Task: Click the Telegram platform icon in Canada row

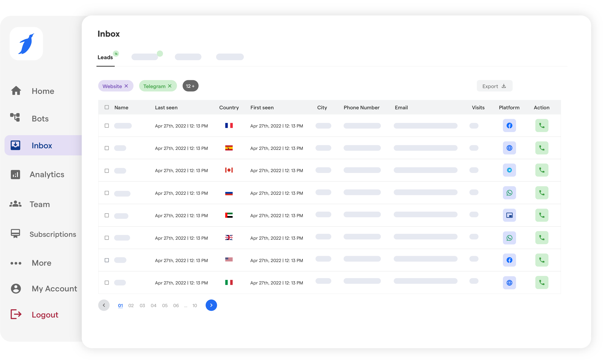Action: click(x=509, y=170)
